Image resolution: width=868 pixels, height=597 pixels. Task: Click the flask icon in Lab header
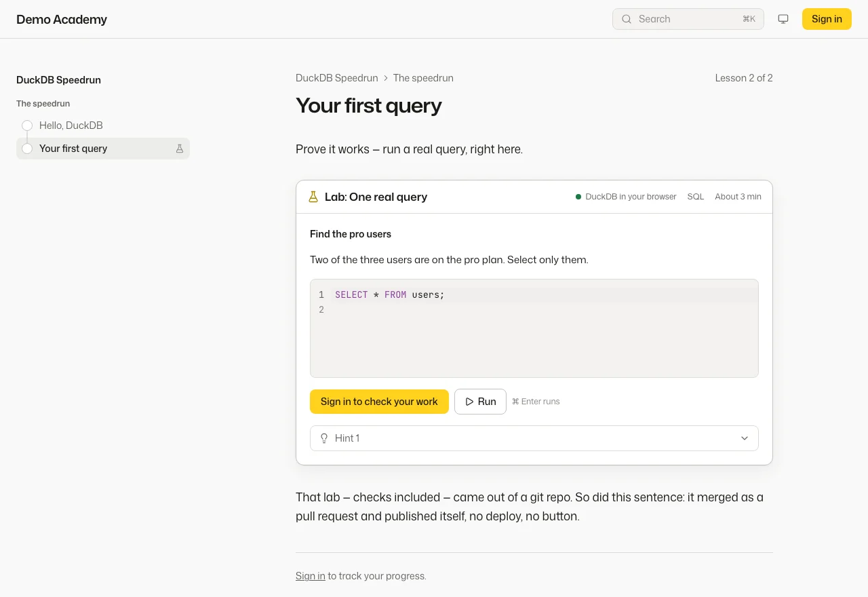tap(313, 197)
